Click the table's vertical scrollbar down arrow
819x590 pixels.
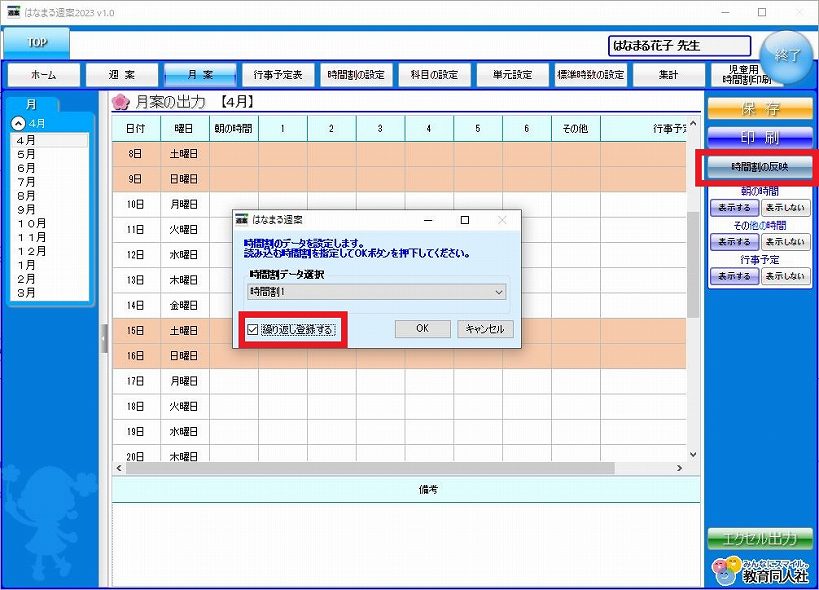[693, 455]
